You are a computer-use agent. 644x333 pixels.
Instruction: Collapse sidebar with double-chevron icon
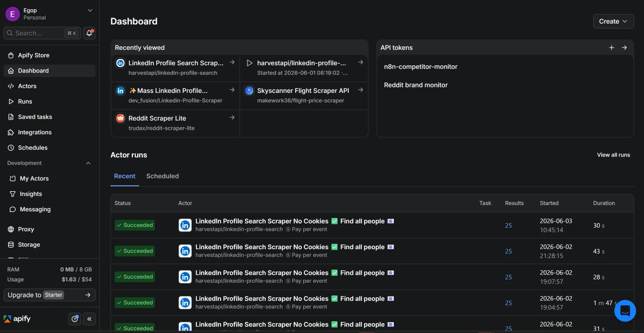tap(89, 319)
